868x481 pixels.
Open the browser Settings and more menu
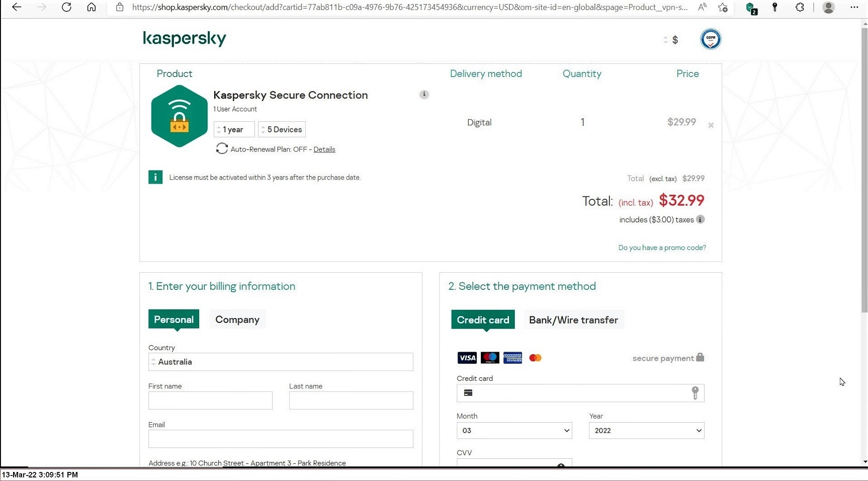click(854, 7)
